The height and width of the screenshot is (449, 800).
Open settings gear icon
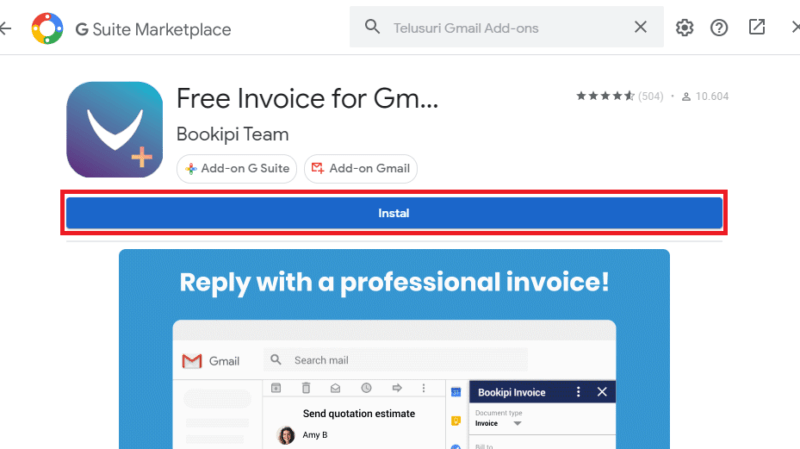click(684, 28)
